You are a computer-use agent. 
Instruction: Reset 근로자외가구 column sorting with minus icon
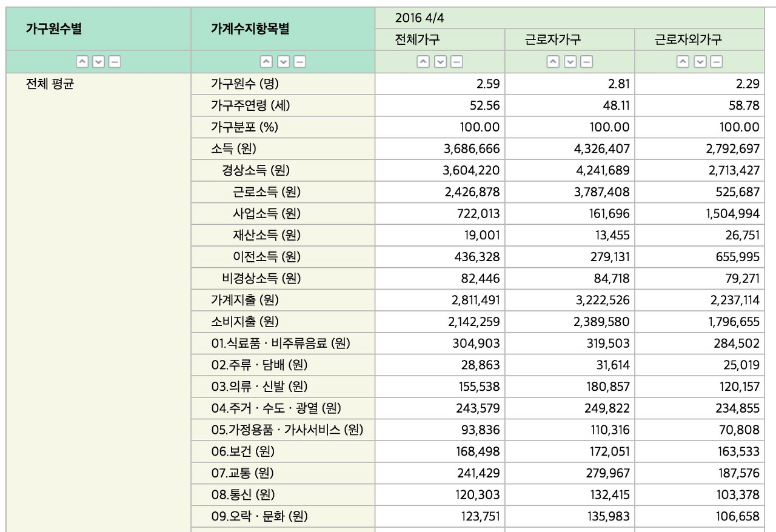pos(717,62)
